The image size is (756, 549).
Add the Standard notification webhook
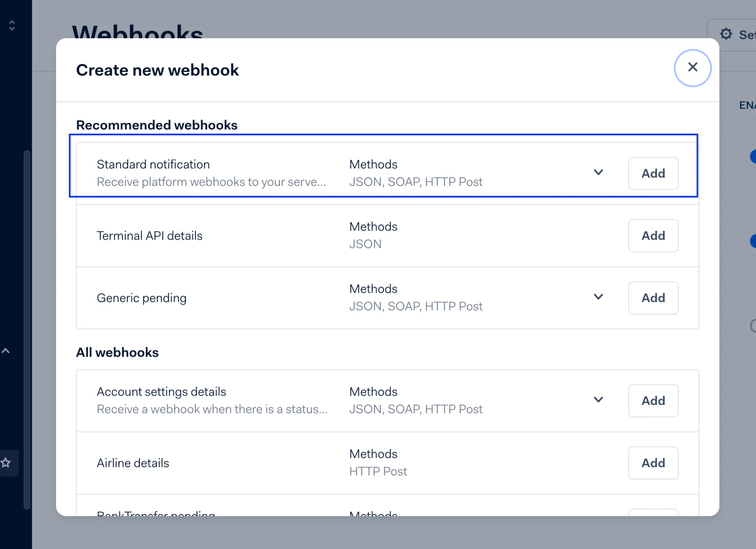click(x=653, y=173)
